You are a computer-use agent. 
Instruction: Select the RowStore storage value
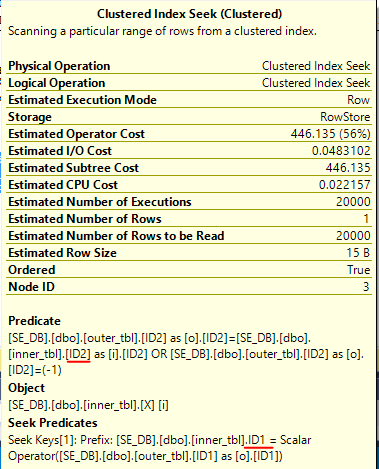click(x=345, y=117)
